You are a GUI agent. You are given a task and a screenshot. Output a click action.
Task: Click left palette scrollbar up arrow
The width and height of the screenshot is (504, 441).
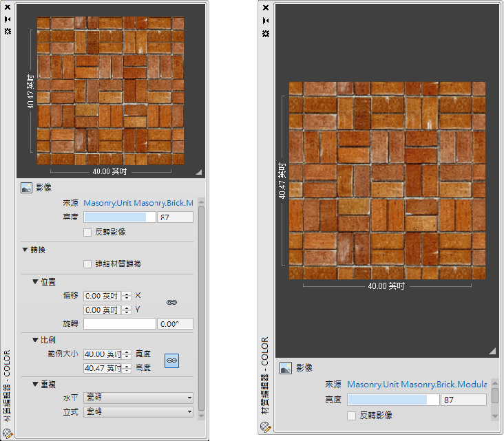tap(202, 202)
